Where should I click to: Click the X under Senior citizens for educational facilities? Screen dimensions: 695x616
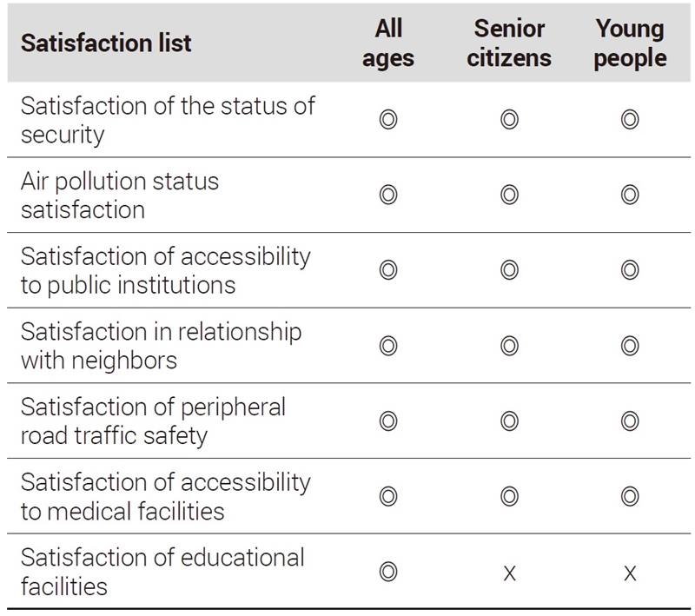[x=510, y=573]
